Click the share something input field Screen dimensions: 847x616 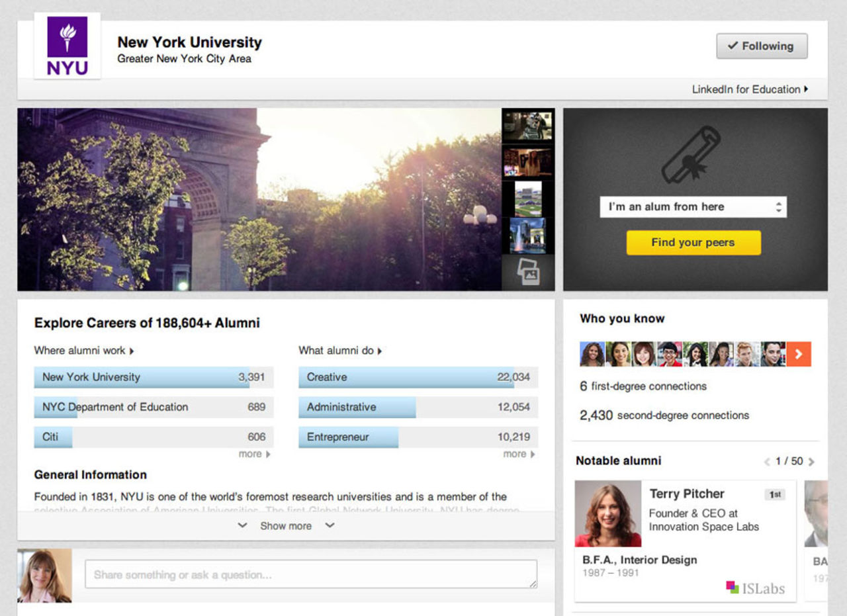(310, 574)
